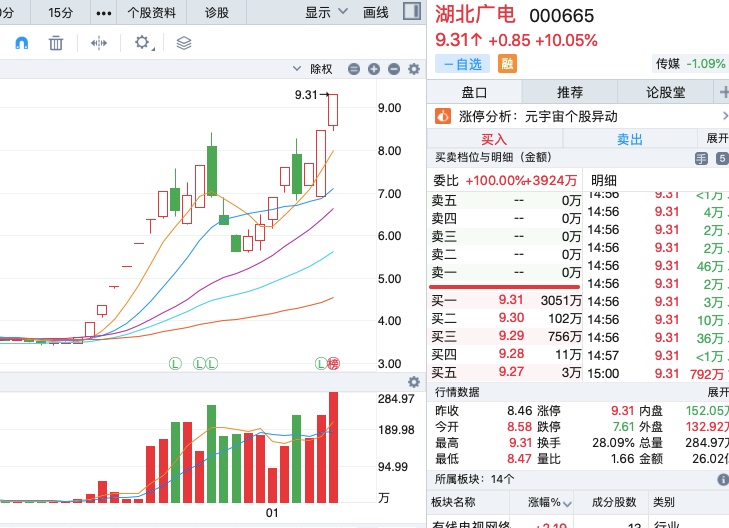Screen dimensions: 729x528
Task: Select the horizontal expand arrows tool
Action: tap(99, 43)
